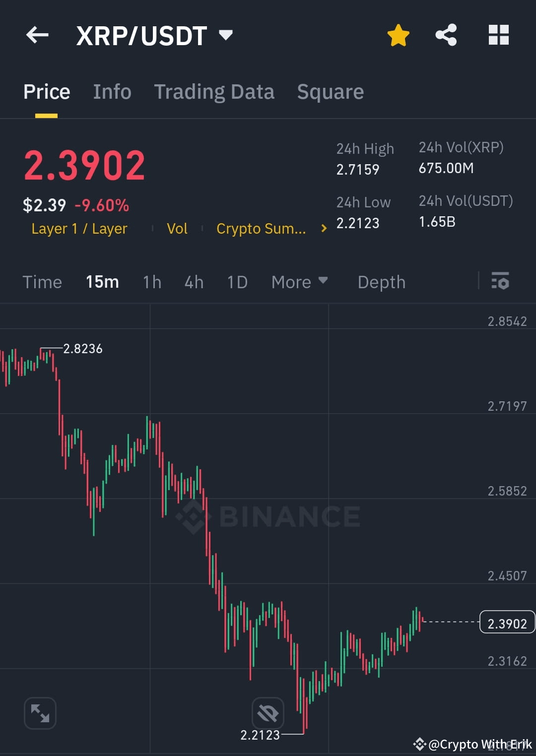536x756 pixels.
Task: Open the grid layout view icon
Action: click(498, 34)
